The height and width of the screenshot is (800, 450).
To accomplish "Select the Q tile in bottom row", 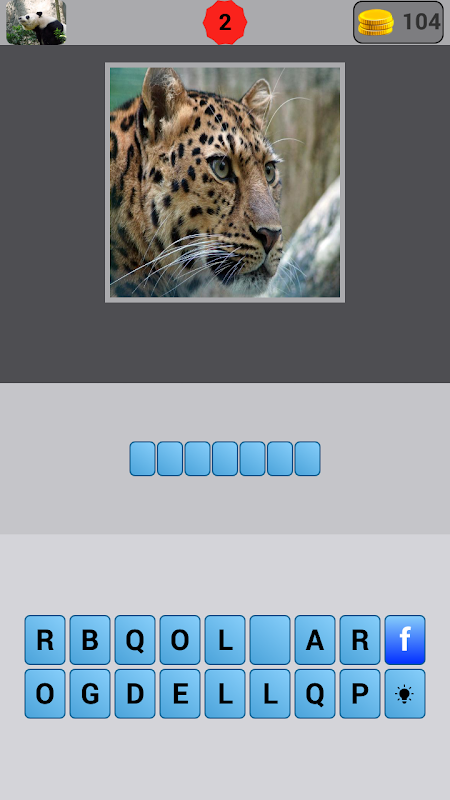I will point(315,694).
